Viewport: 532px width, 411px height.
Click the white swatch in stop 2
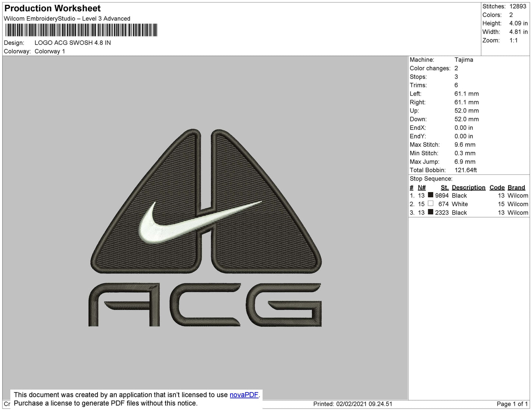pos(430,203)
